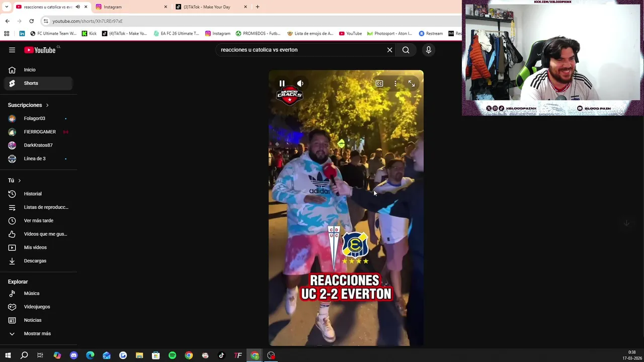The image size is (644, 362).
Task: Open Discord from the taskbar
Action: [x=74, y=355]
